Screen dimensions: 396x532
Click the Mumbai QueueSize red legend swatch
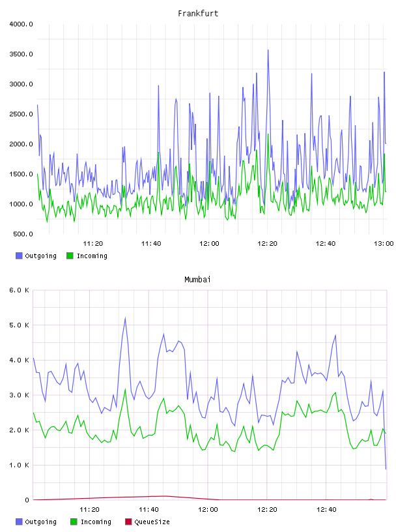(128, 522)
